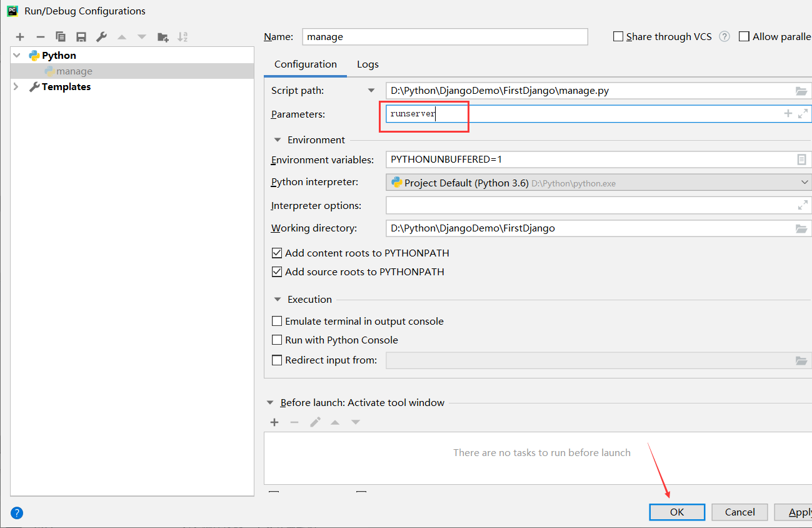
Task: Browse for script path folder icon
Action: point(801,91)
